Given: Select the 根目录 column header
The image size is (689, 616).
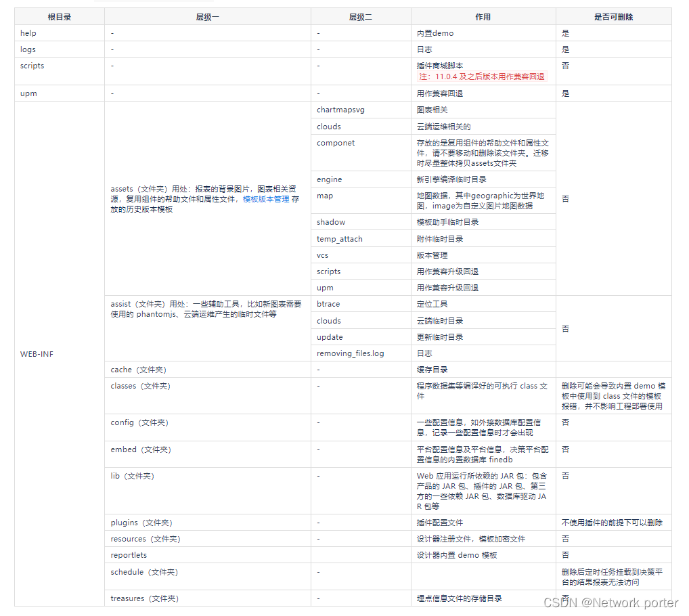Looking at the screenshot, I should (60, 16).
